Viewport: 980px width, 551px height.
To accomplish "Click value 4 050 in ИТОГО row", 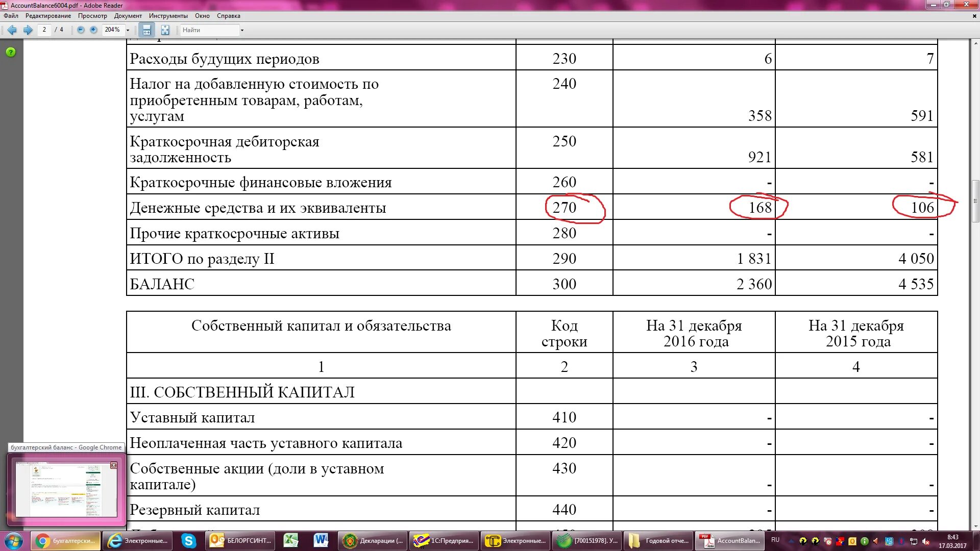I will pos(916,259).
